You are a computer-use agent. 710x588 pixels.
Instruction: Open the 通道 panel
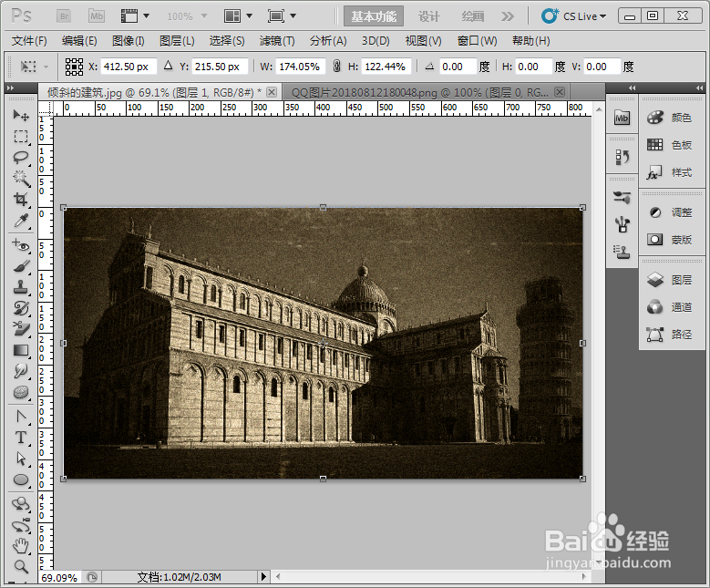pos(671,307)
